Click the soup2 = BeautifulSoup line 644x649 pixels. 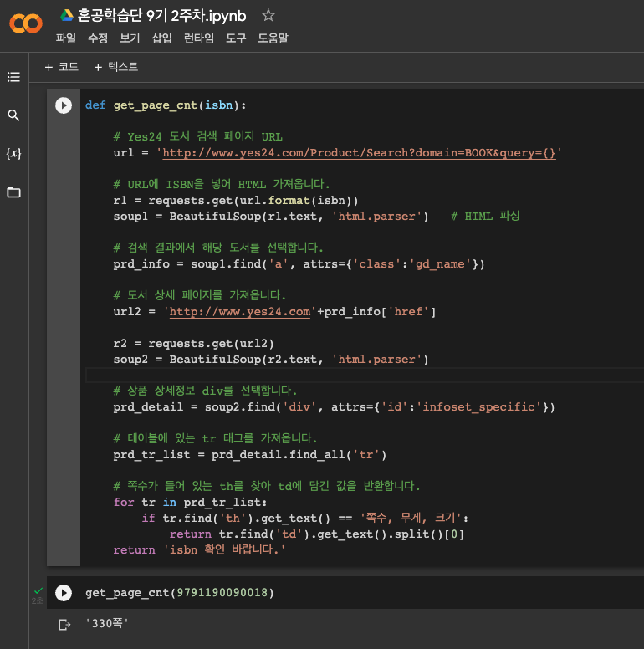click(x=271, y=360)
